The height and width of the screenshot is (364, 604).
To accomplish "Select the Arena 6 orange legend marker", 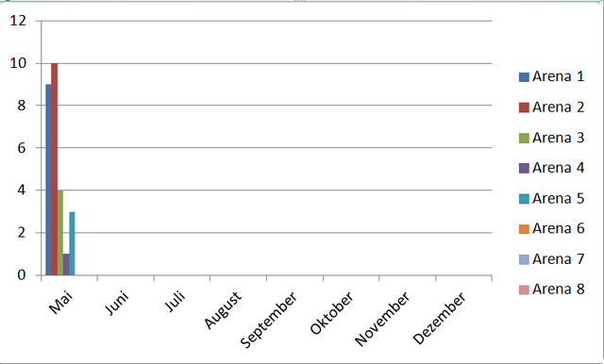I will [x=524, y=229].
